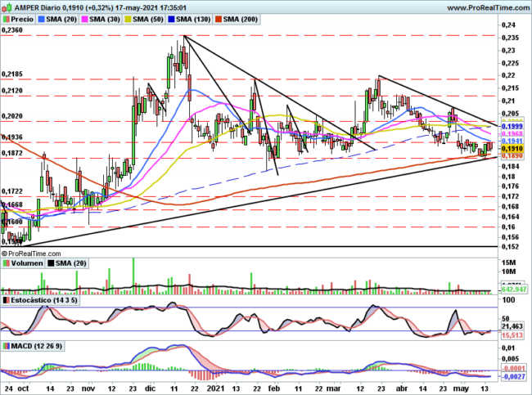Click the Precio legend label
Image resolution: width=532 pixels, height=395 pixels.
[22, 20]
